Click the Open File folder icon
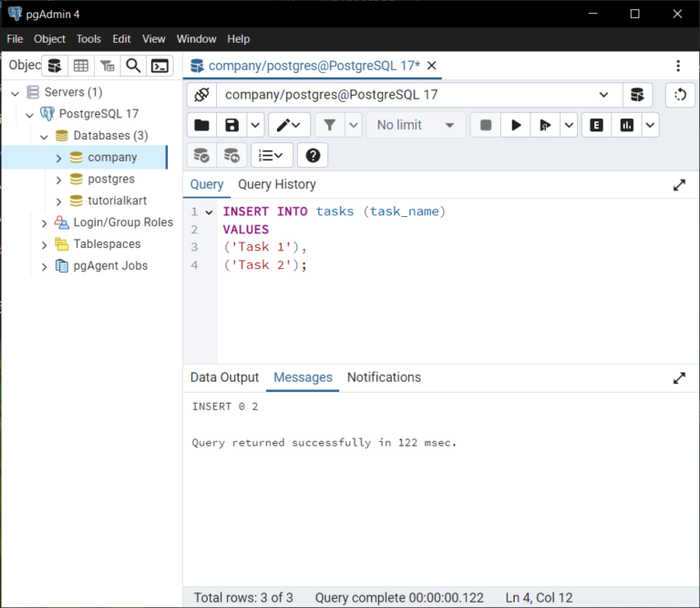Viewport: 700px width, 608px height. (x=201, y=125)
